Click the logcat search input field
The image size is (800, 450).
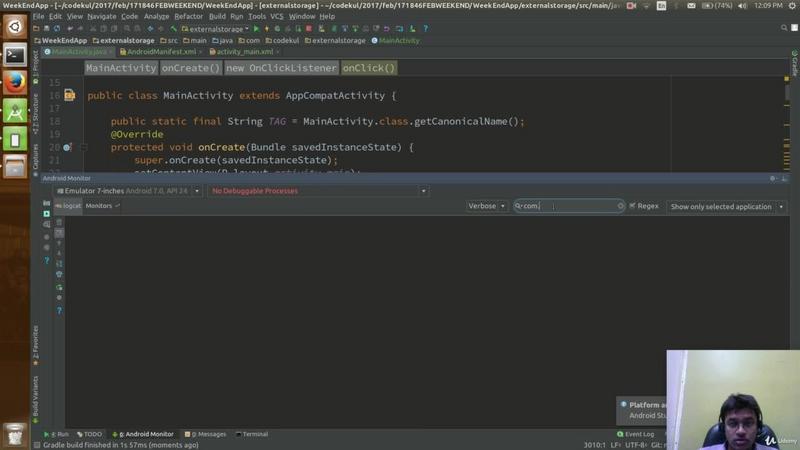click(568, 206)
